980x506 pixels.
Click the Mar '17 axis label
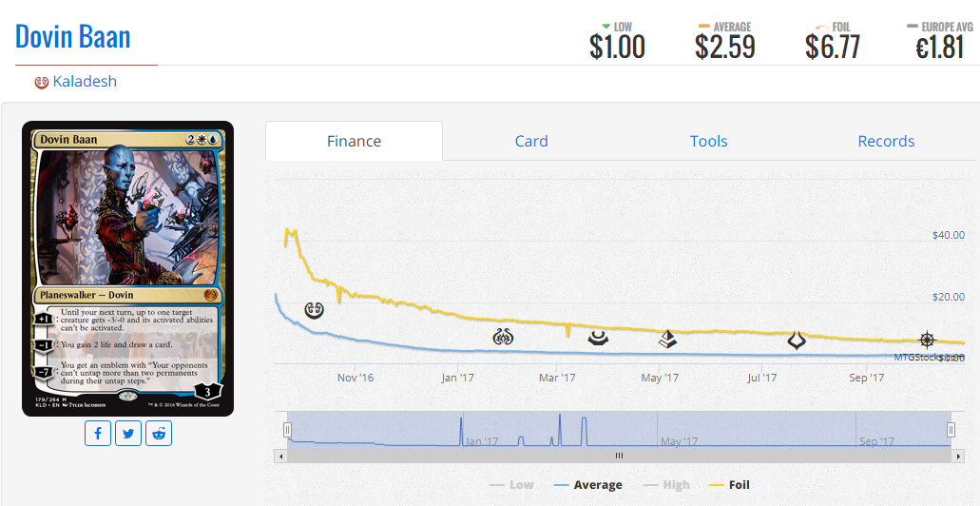tap(557, 378)
